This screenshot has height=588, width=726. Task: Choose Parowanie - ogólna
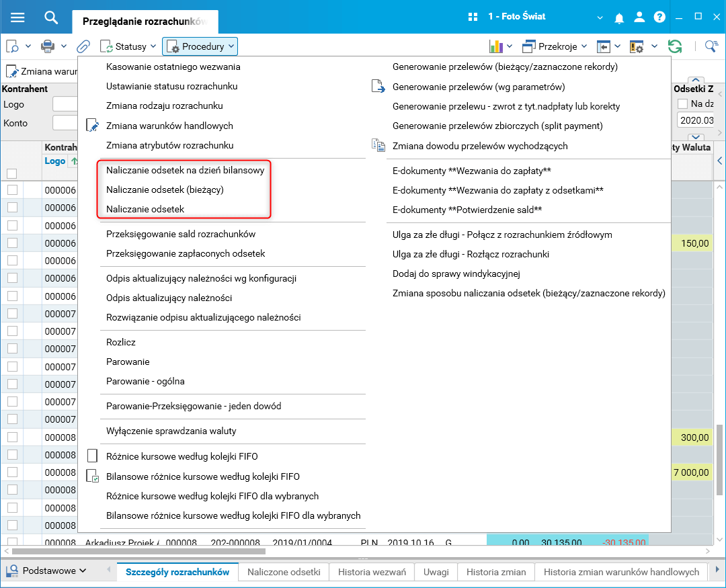point(145,381)
